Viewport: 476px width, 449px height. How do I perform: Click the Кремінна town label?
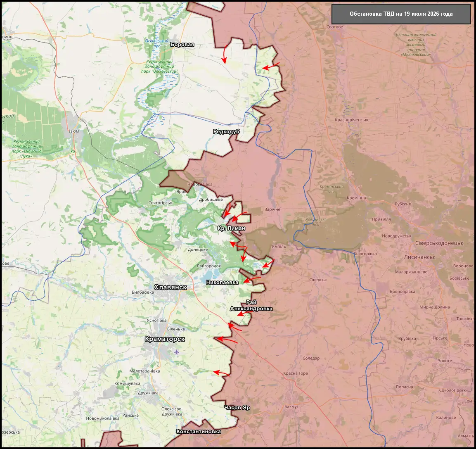(x=356, y=198)
